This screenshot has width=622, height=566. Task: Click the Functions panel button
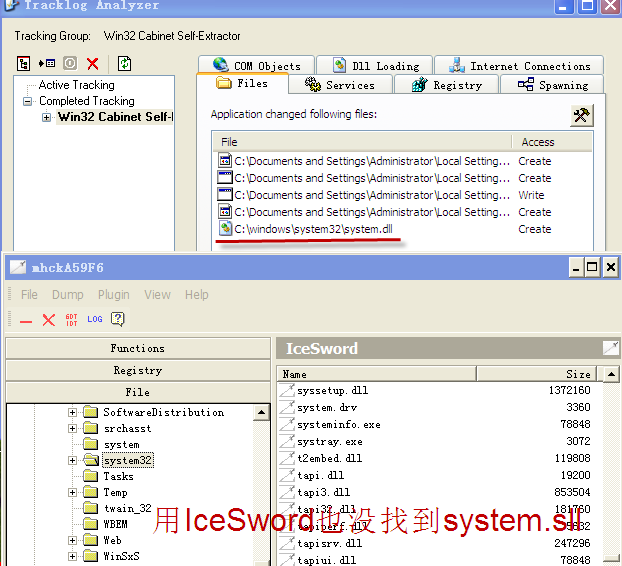tap(138, 349)
